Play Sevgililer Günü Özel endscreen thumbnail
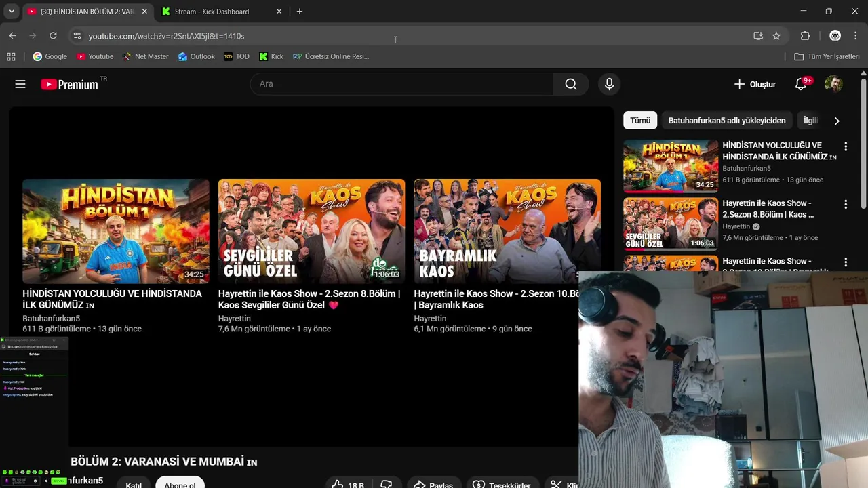Image resolution: width=868 pixels, height=488 pixels. pyautogui.click(x=311, y=231)
